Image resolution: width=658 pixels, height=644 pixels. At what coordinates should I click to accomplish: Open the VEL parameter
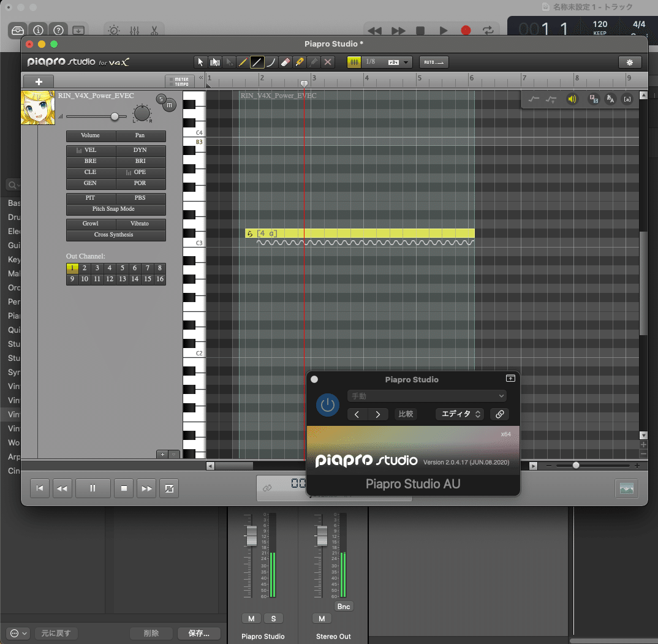(91, 150)
